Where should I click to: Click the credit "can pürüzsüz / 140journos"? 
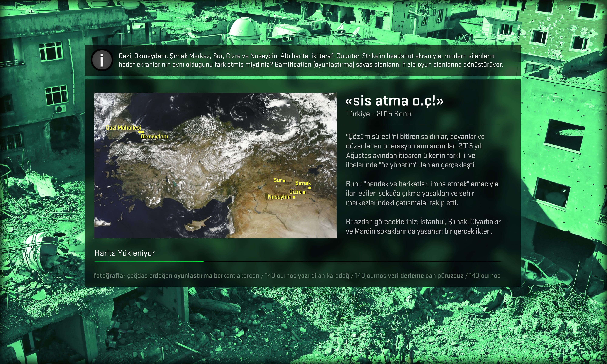(463, 276)
